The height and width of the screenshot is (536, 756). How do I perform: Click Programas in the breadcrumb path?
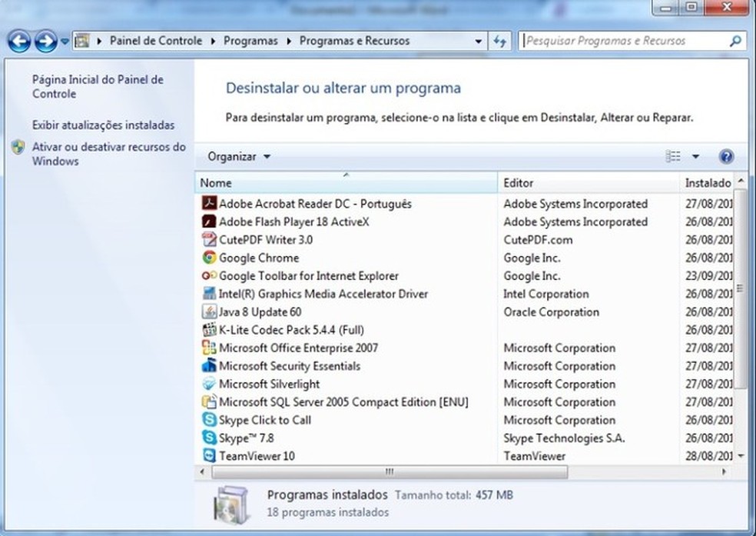[250, 41]
